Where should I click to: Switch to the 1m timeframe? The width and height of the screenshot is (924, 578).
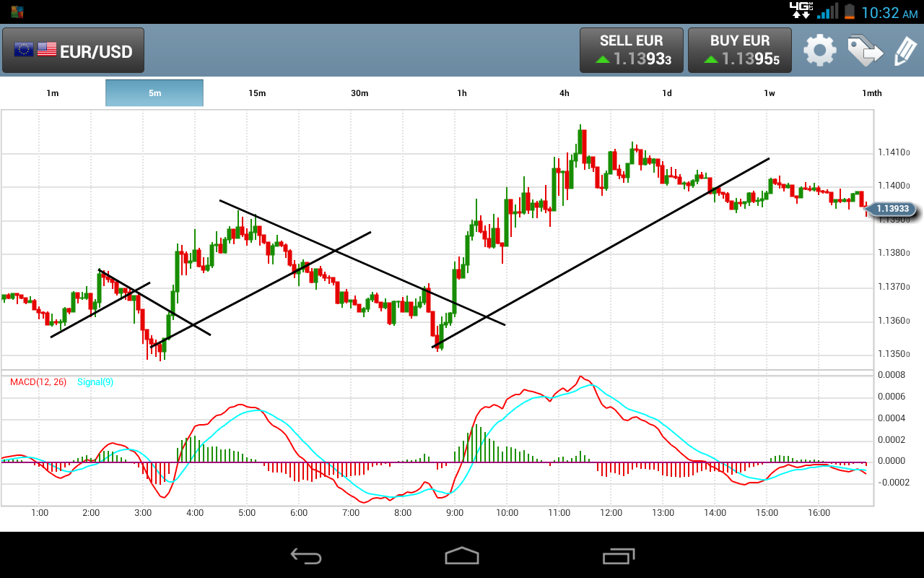[53, 93]
